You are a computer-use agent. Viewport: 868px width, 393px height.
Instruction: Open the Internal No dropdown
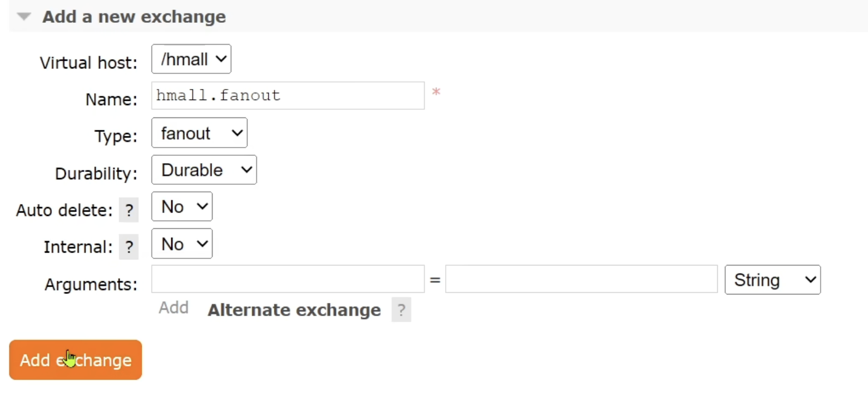click(181, 244)
